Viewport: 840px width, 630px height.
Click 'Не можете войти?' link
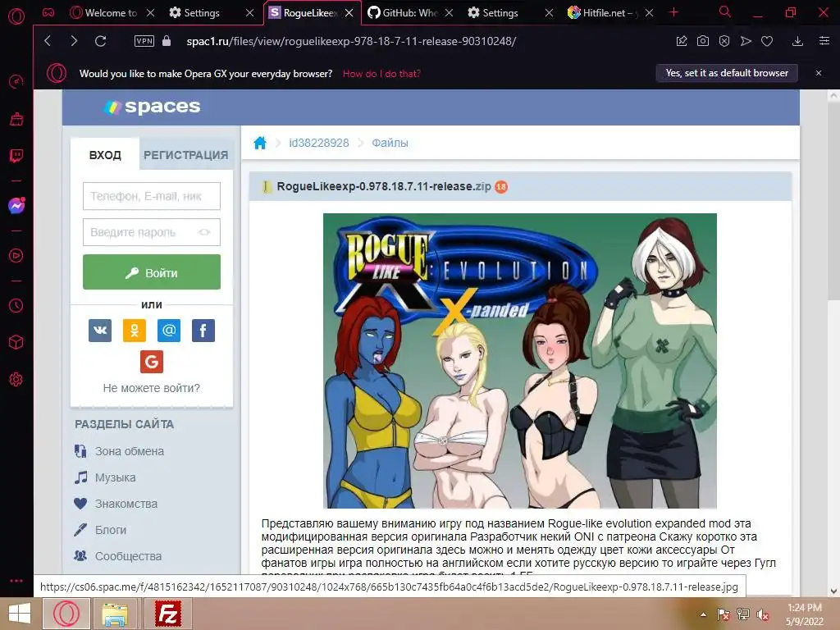point(152,388)
